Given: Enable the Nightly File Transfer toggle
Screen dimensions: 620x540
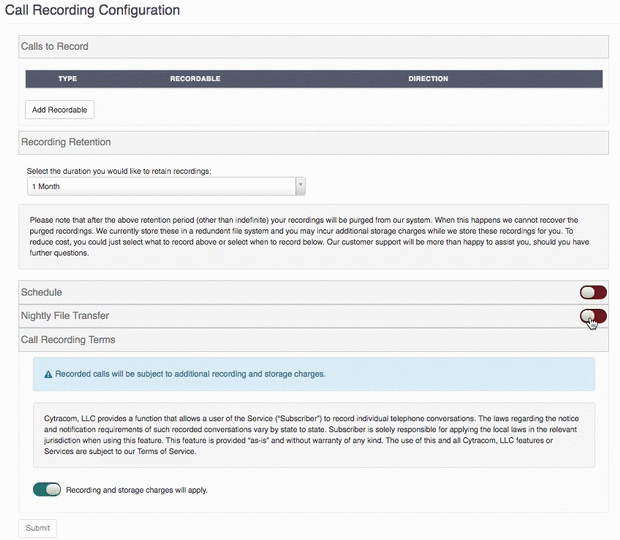Looking at the screenshot, I should coord(593,316).
